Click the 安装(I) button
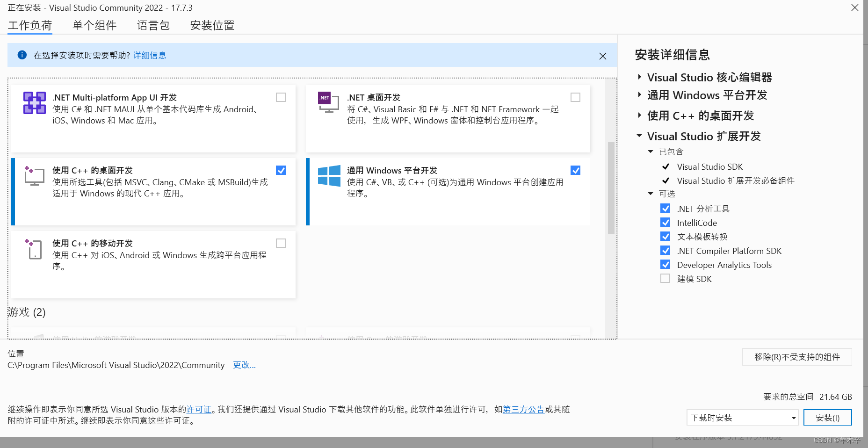This screenshot has height=448, width=868. 827,418
